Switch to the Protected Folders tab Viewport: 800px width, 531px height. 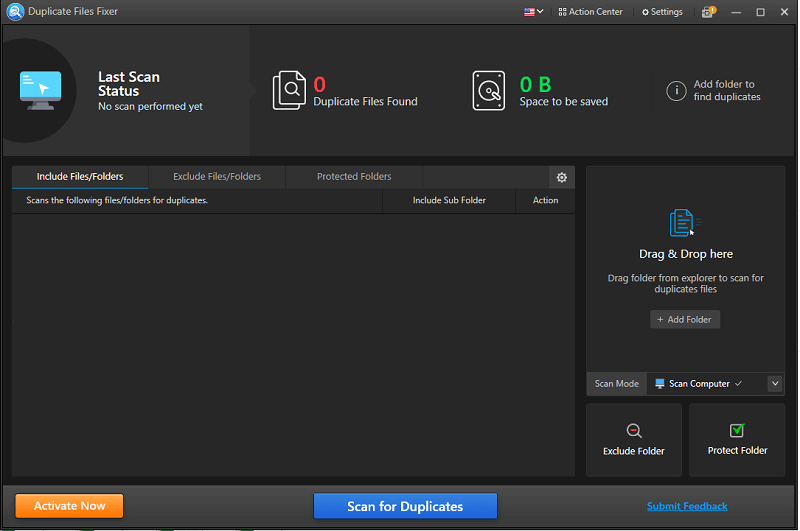[x=354, y=177]
